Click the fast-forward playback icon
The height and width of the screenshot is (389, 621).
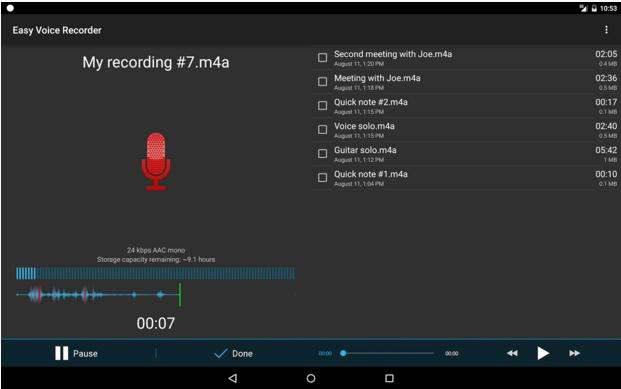574,353
